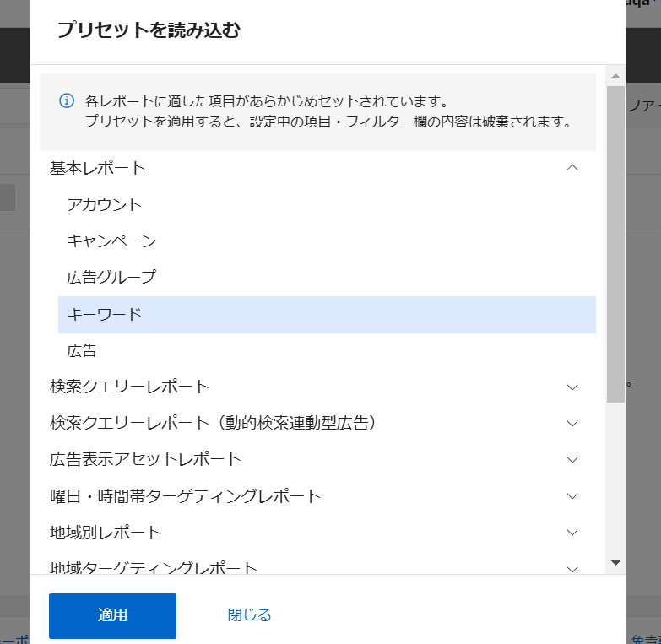
Task: Collapse the 基本レポート section chevron
Action: coord(572,168)
